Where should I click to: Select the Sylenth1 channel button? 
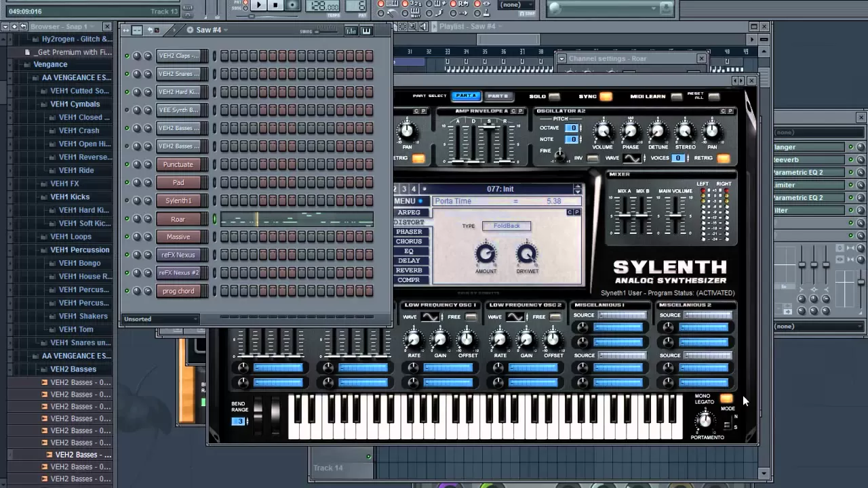point(178,201)
